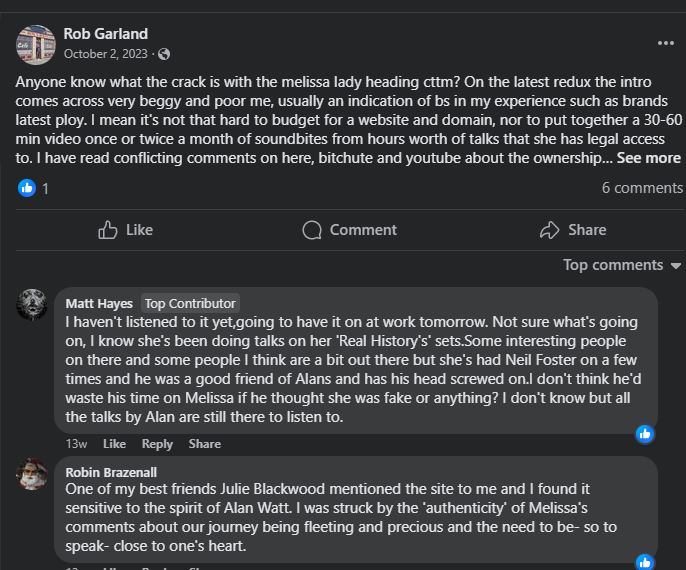686x570 pixels.
Task: Click the October 2, 2023 post timestamp
Action: click(105, 54)
